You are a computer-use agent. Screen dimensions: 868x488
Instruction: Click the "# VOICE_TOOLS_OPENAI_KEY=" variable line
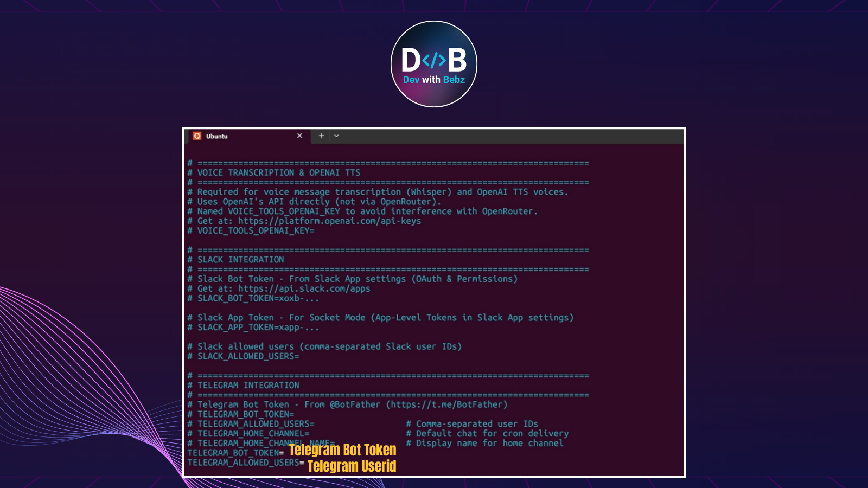pos(251,231)
